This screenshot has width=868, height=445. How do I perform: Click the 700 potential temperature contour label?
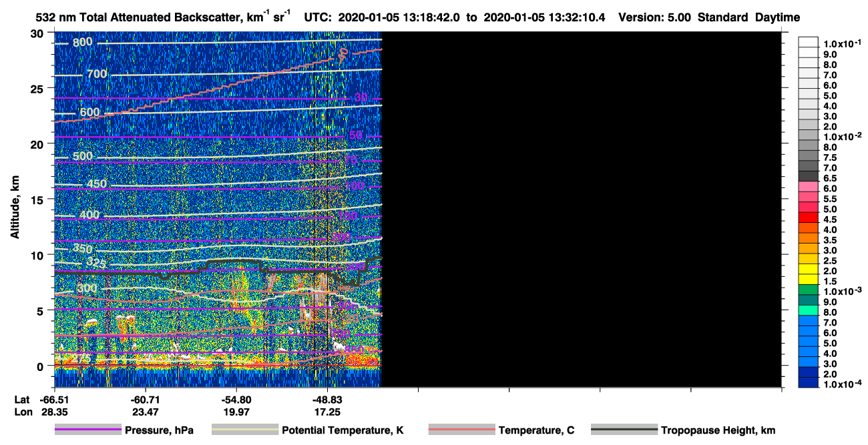coord(97,73)
